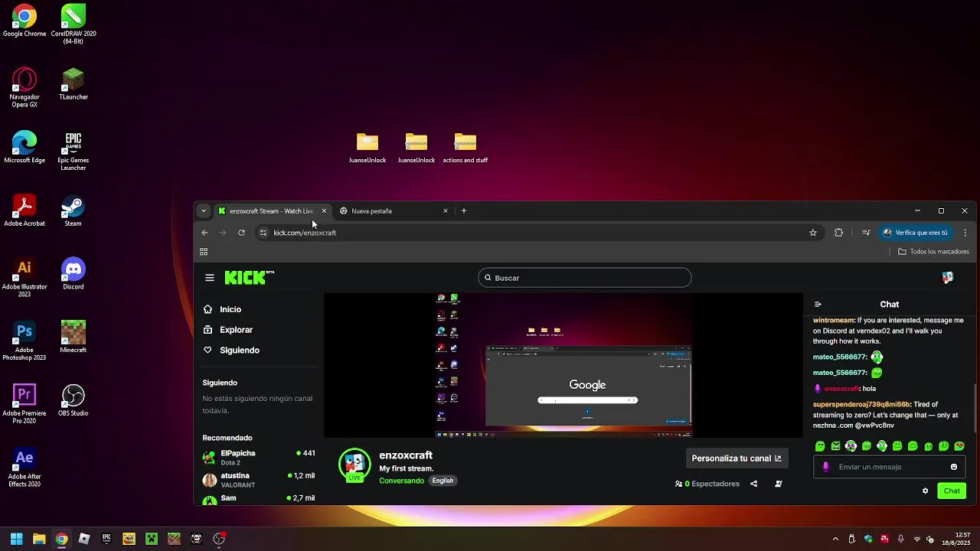Select OBS Studio desktop shortcut

(x=73, y=400)
